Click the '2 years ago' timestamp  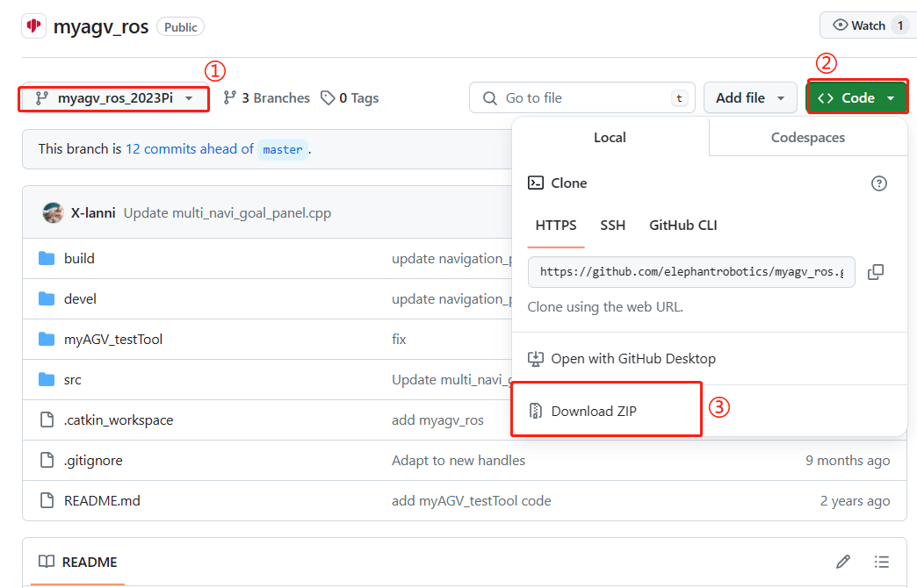tap(855, 501)
